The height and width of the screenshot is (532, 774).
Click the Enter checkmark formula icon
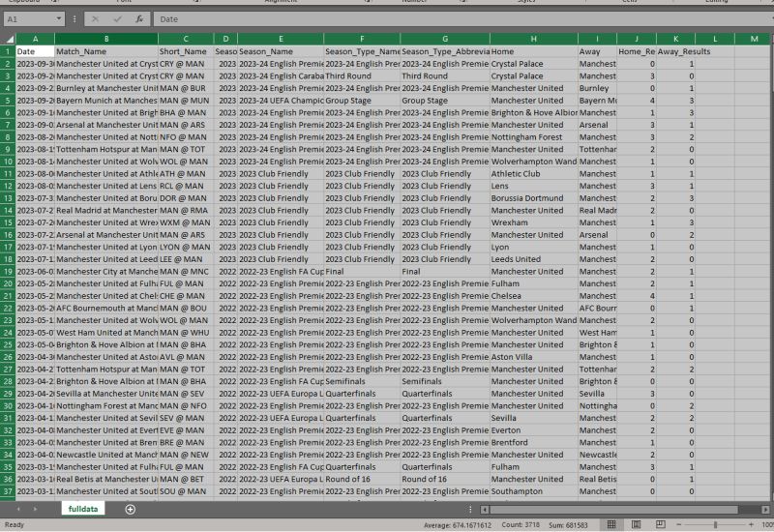point(117,19)
